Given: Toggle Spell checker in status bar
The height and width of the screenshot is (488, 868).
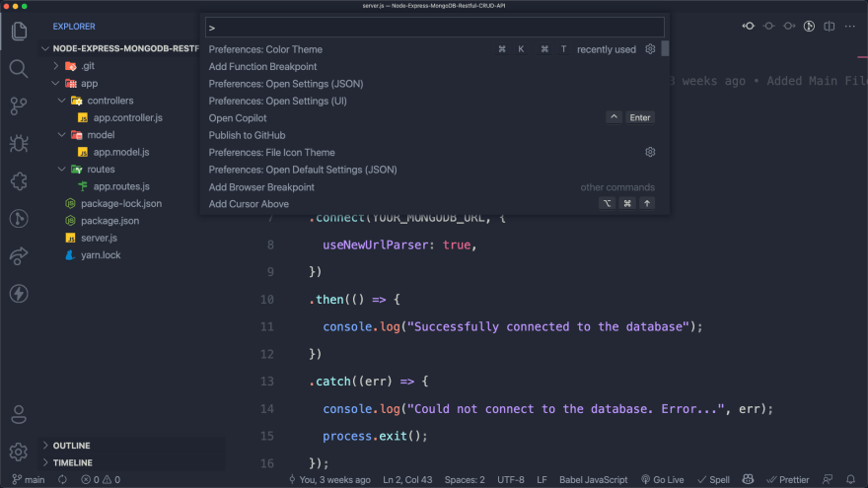Looking at the screenshot, I should click(x=714, y=479).
